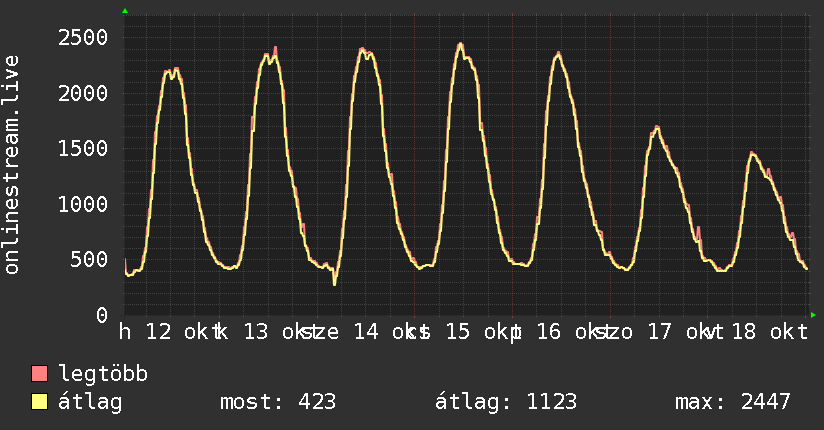Screen dimensions: 824x430
Task: Click the pink legtöbb legend swatch
Action: click(39, 374)
